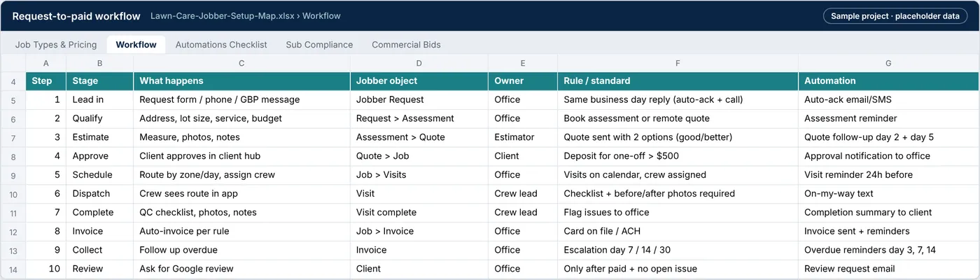
Task: Select the 'Approve' stage cell
Action: pos(100,156)
